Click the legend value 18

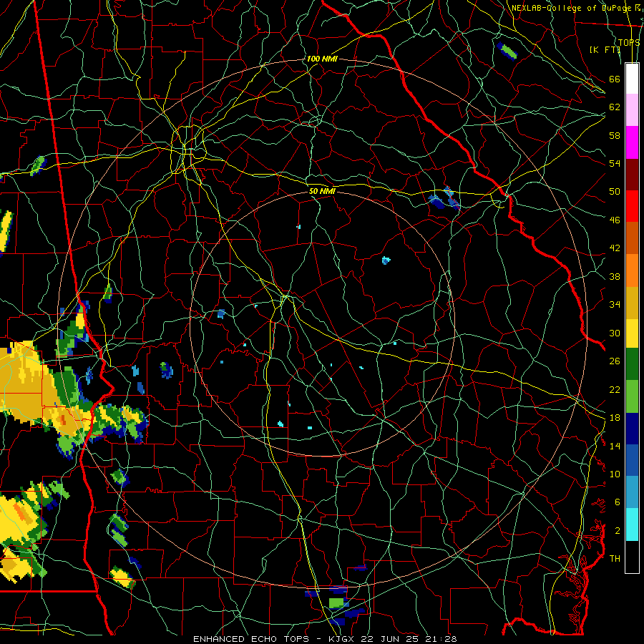(x=615, y=418)
